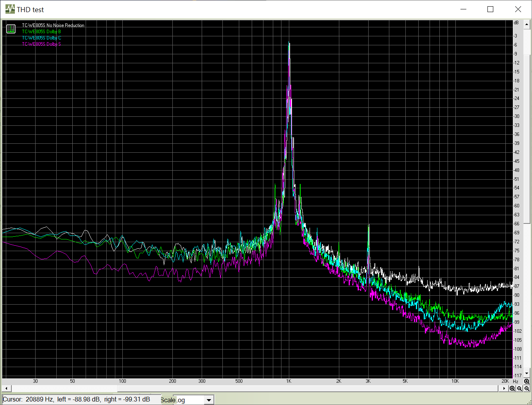532x405 pixels.
Task: Click the horizontal scrollbar right arrow
Action: tap(505, 388)
